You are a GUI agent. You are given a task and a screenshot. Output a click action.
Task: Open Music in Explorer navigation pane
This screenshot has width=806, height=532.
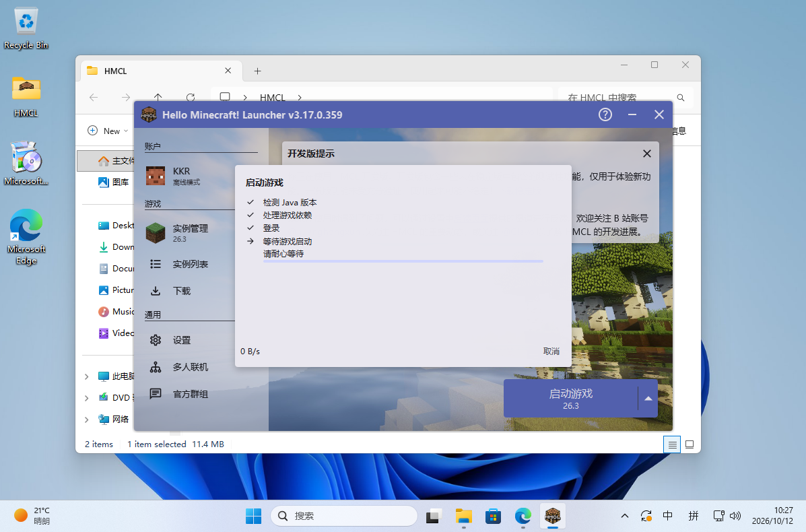tap(116, 312)
